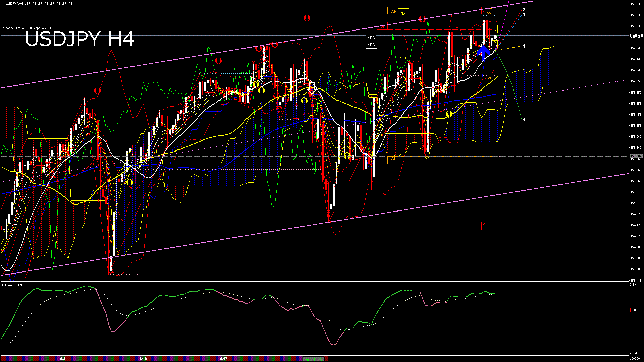Click 157.050 on the price scale
This screenshot has height=362, width=644.
636,81
